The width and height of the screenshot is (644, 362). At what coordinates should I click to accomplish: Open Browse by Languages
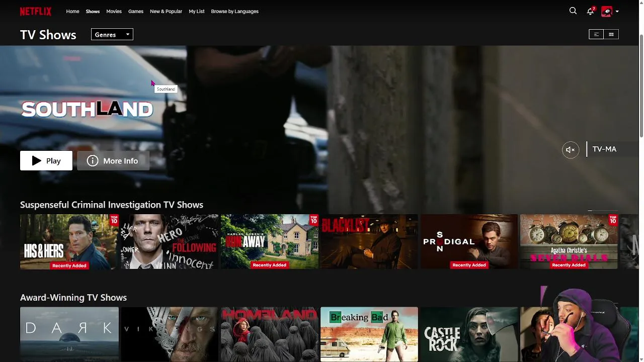pyautogui.click(x=235, y=11)
